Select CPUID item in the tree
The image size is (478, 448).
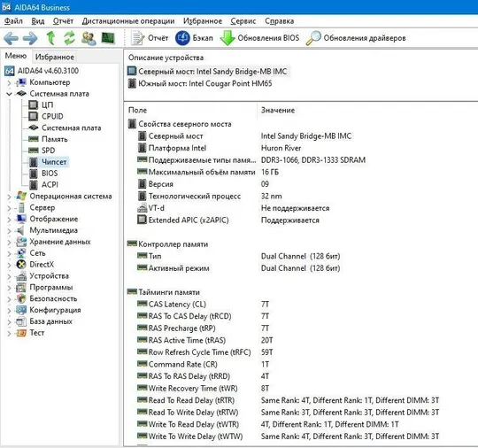tap(52, 116)
